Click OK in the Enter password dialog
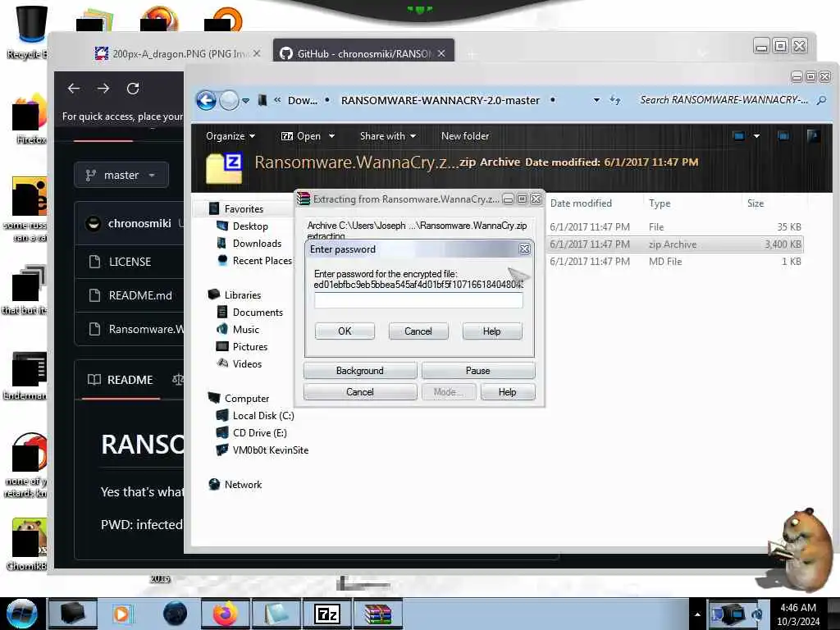The width and height of the screenshot is (840, 630). (x=345, y=331)
